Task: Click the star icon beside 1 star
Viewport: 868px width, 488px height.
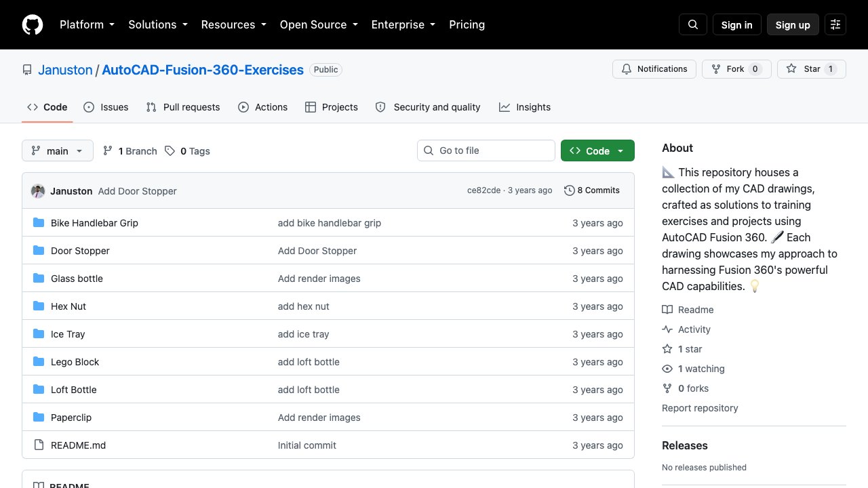Action: pyautogui.click(x=667, y=349)
